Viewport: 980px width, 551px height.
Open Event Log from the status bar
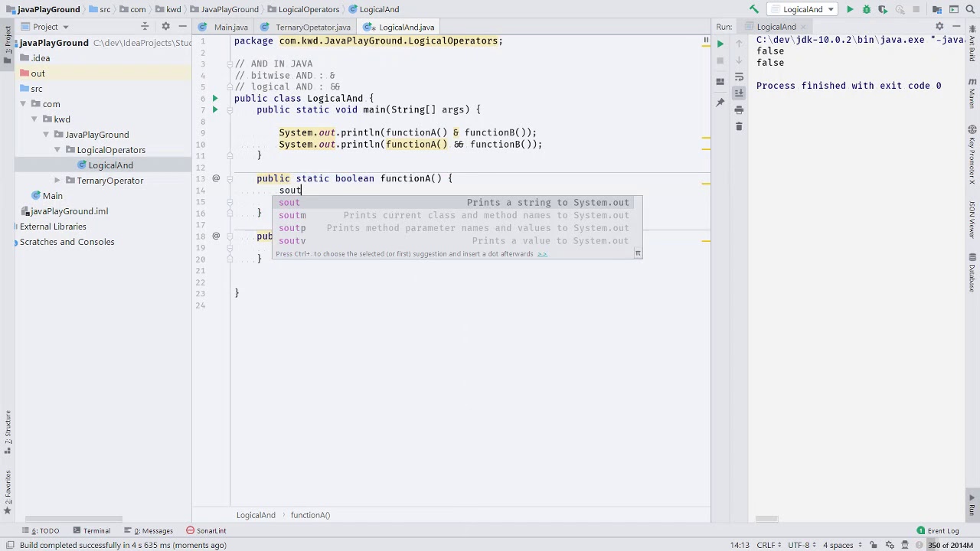pos(937,530)
